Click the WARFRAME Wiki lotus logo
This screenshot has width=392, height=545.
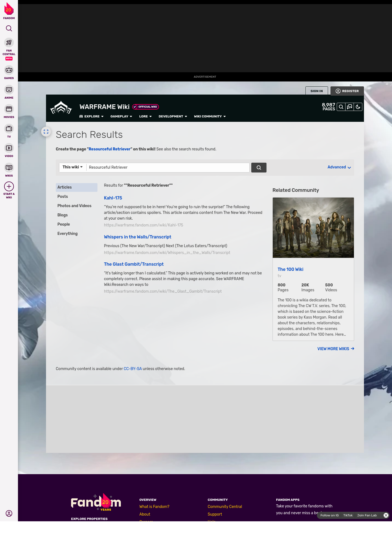coord(61,108)
